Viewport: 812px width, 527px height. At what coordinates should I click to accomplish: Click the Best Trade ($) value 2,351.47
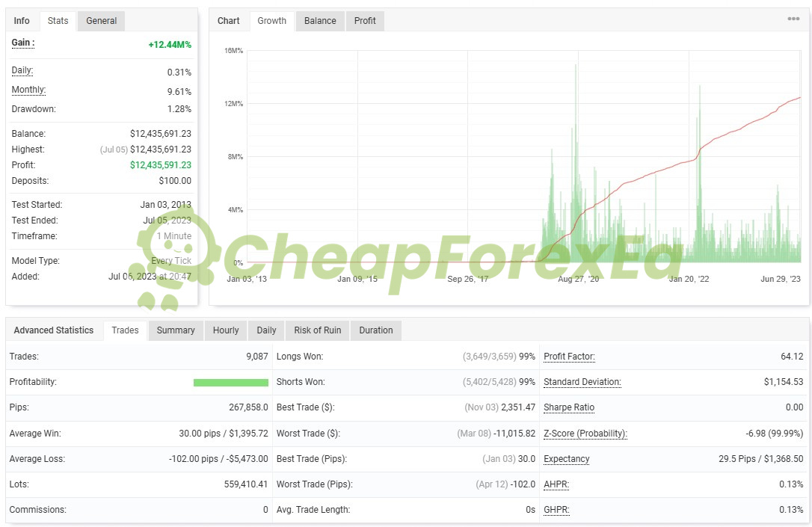tap(518, 407)
